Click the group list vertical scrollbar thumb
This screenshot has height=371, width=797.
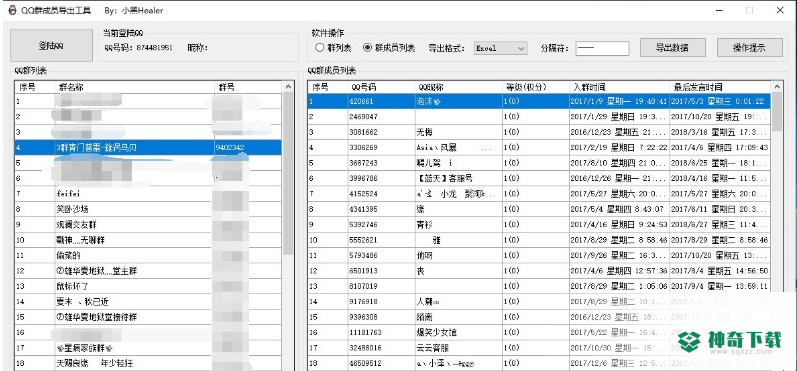click(288, 173)
